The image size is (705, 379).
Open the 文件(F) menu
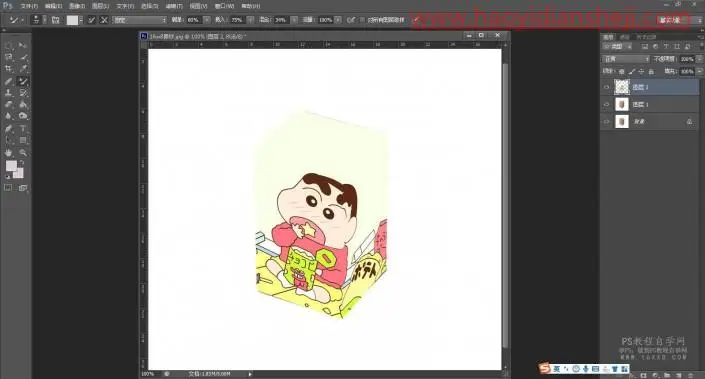tap(29, 6)
